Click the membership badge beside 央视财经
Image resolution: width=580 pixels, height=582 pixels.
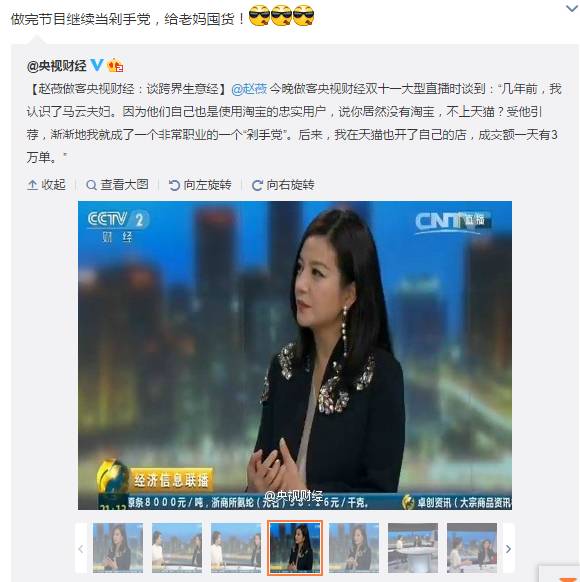click(x=115, y=66)
